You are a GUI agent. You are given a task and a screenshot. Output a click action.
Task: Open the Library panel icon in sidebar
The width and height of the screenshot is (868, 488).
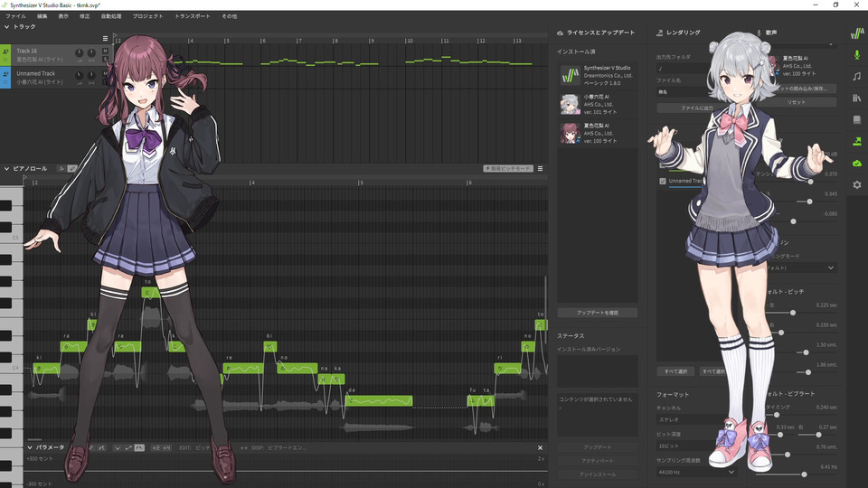point(857,98)
